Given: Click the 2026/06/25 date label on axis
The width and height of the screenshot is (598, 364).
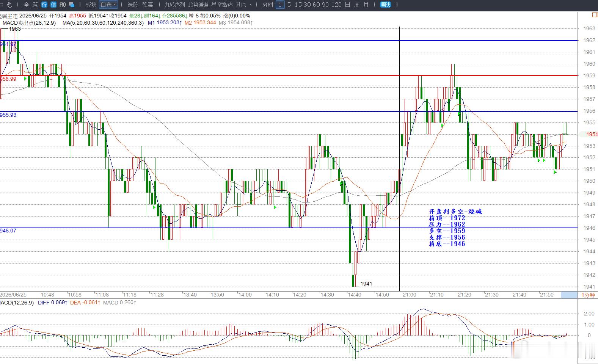Looking at the screenshot, I should click(13, 295).
